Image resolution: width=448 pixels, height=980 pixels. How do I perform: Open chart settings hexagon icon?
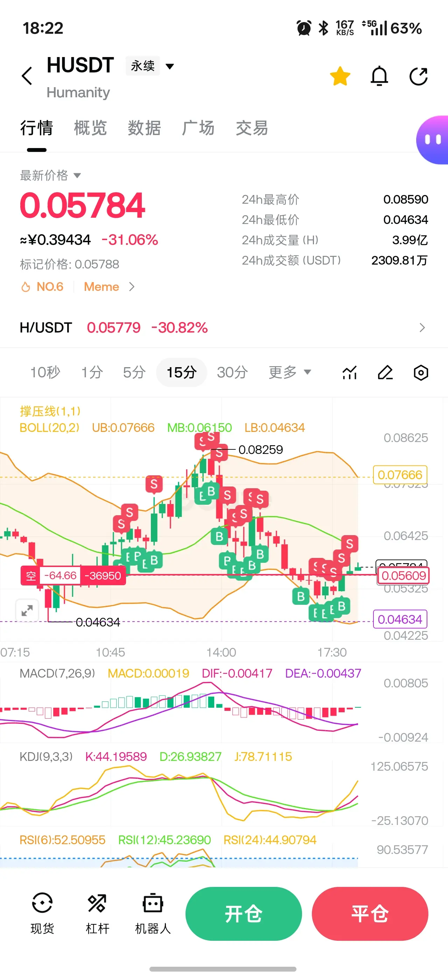click(x=421, y=372)
